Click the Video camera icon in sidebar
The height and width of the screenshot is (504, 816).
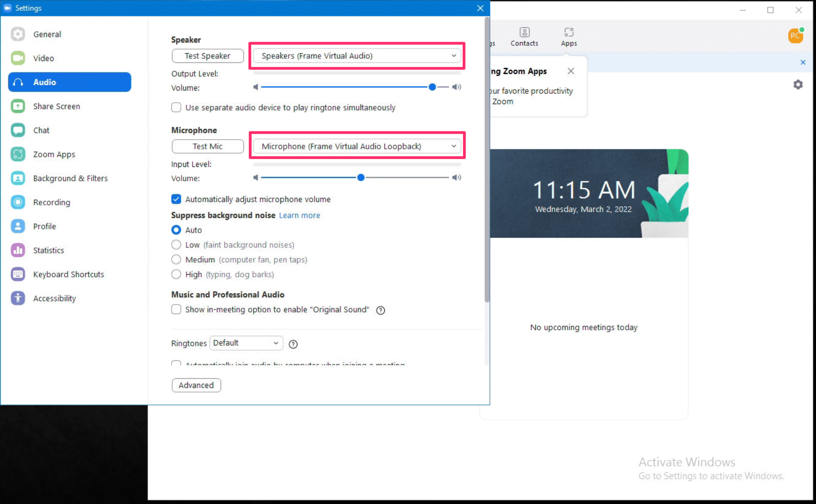(x=18, y=58)
